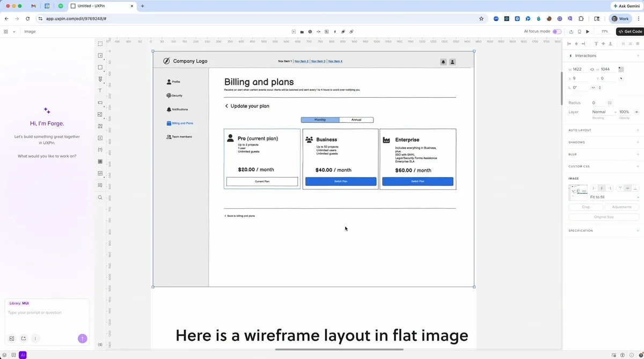Click the lock aspect ratio icon
This screenshot has width=644, height=359.
click(592, 69)
